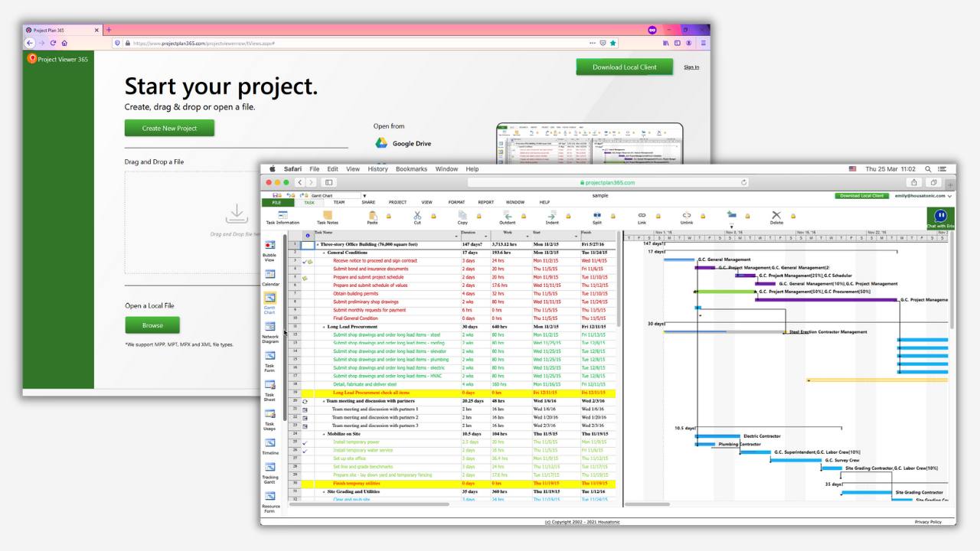
Task: Click small Download Local Client in Safari window
Action: pos(861,196)
